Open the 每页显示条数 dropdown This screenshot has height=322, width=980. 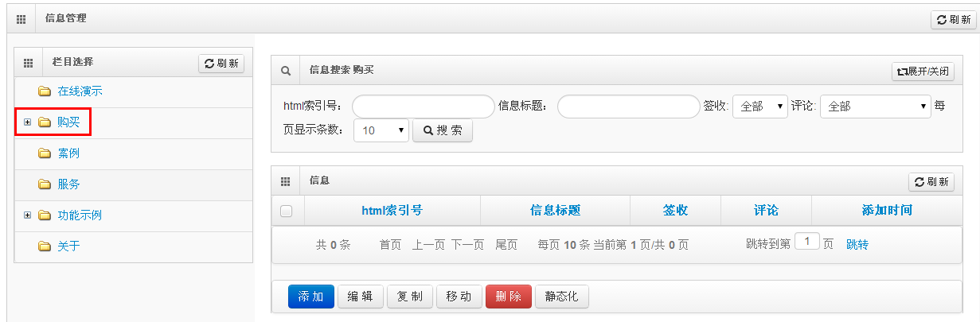pos(381,130)
